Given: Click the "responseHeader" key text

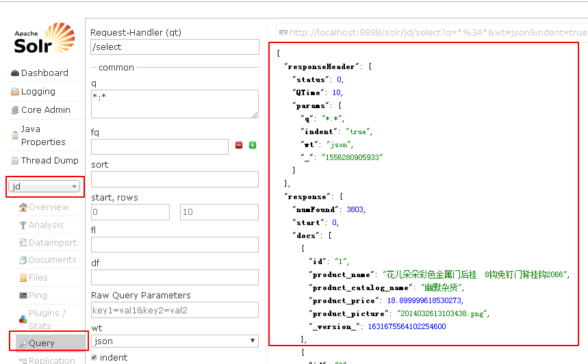Looking at the screenshot, I should 321,67.
